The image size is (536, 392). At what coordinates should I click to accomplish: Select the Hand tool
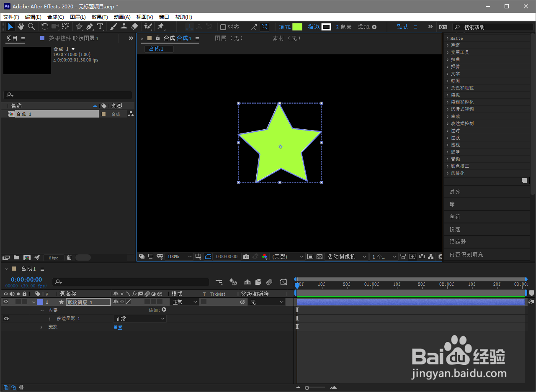click(21, 27)
